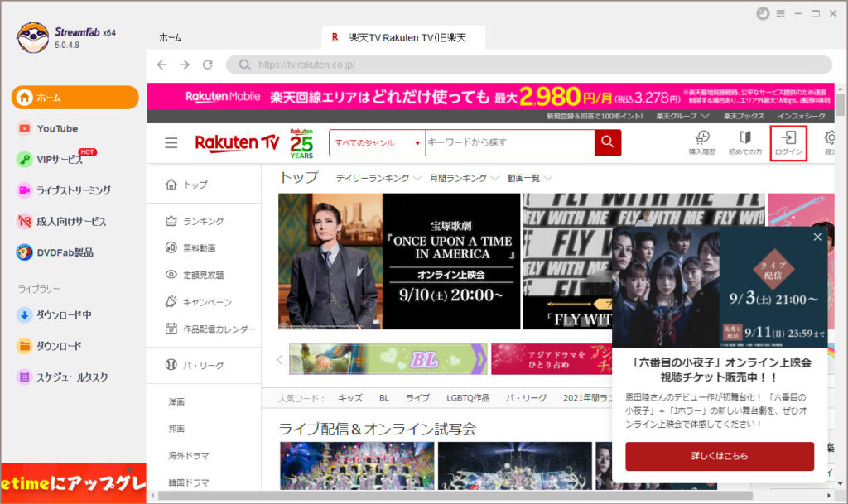Go back to previous page

[161, 65]
